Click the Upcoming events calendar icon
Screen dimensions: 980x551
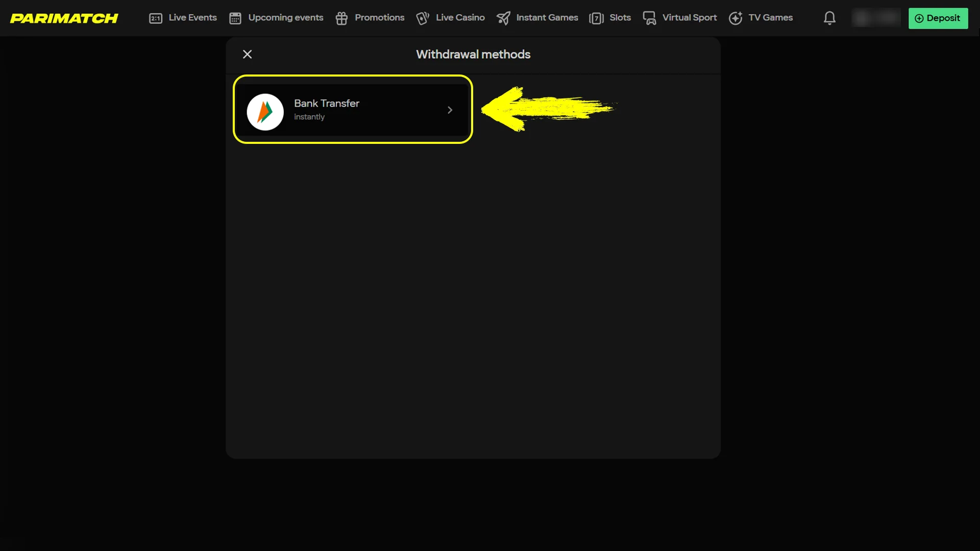coord(235,18)
